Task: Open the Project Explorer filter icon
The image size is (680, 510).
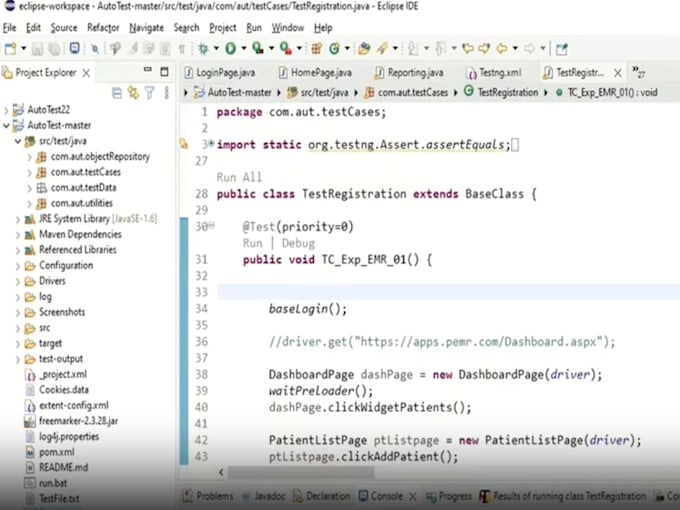Action: pyautogui.click(x=150, y=93)
